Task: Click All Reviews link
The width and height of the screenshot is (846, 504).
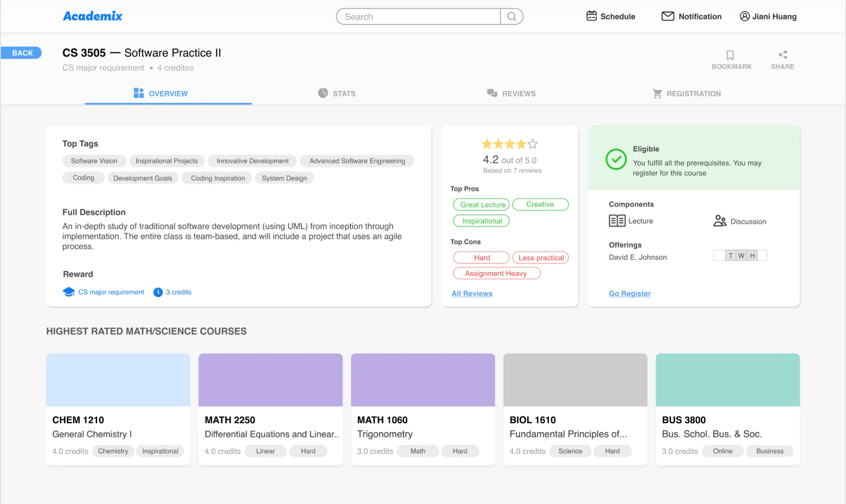Action: click(472, 293)
